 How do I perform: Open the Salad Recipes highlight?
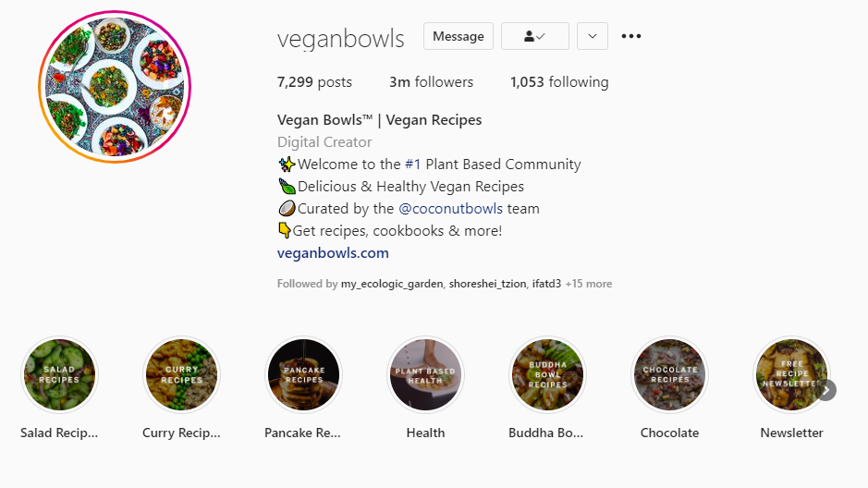pos(59,374)
